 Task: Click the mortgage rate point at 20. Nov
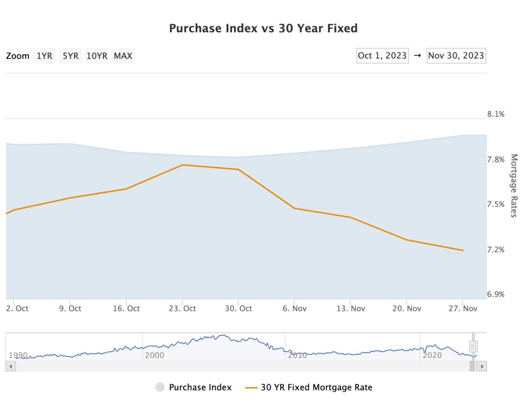pyautogui.click(x=407, y=240)
